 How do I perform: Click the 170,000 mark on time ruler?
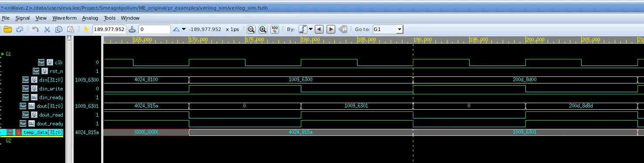(x=199, y=40)
